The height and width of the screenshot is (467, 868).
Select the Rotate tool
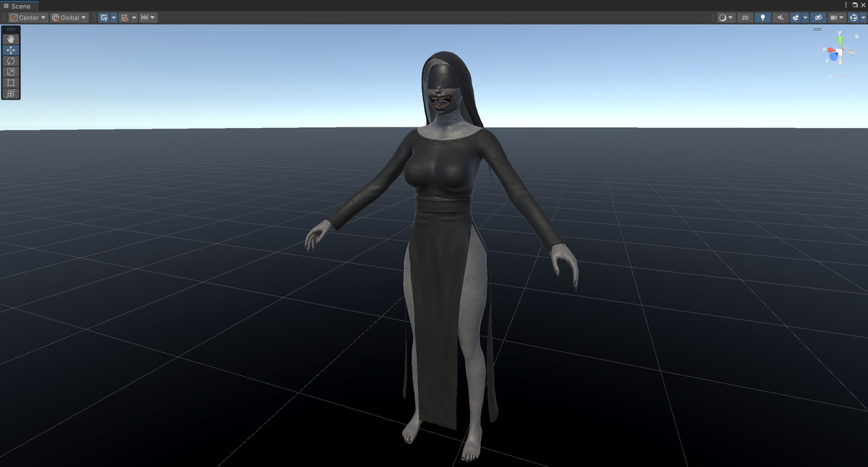point(10,61)
